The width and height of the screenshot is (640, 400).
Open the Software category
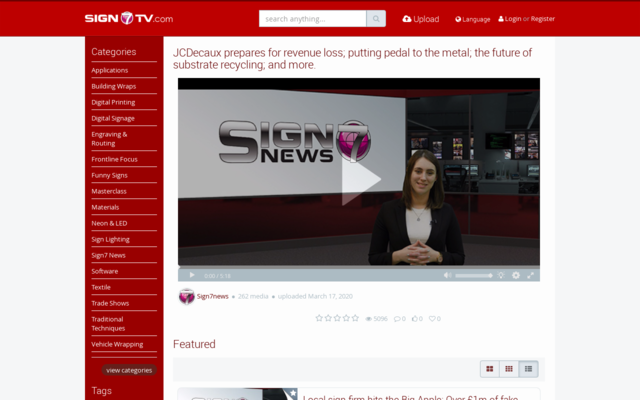[105, 271]
